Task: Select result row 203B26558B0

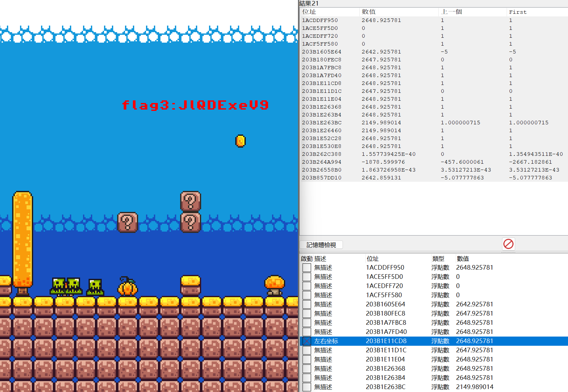Action: click(434, 170)
